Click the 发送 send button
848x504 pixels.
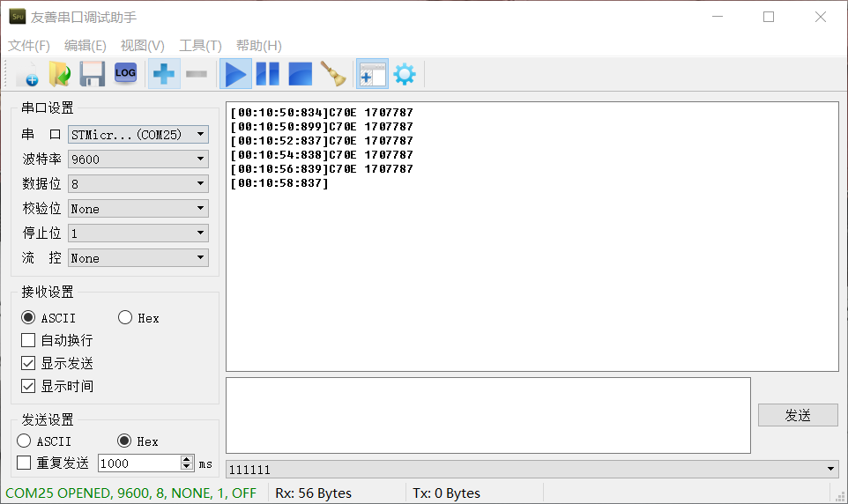(x=797, y=415)
